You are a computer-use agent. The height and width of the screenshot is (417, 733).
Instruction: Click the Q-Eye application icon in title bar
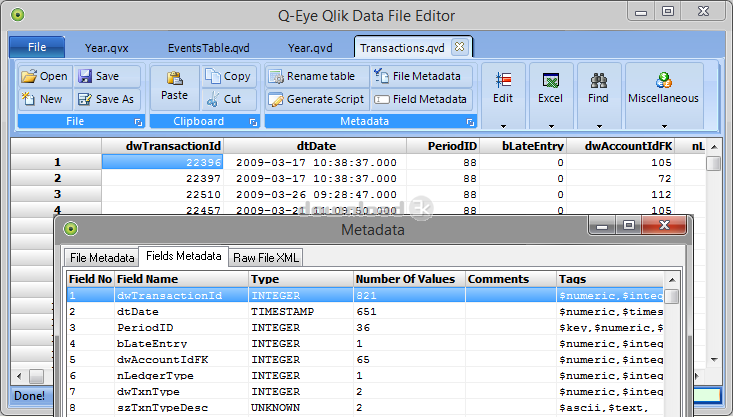click(17, 15)
